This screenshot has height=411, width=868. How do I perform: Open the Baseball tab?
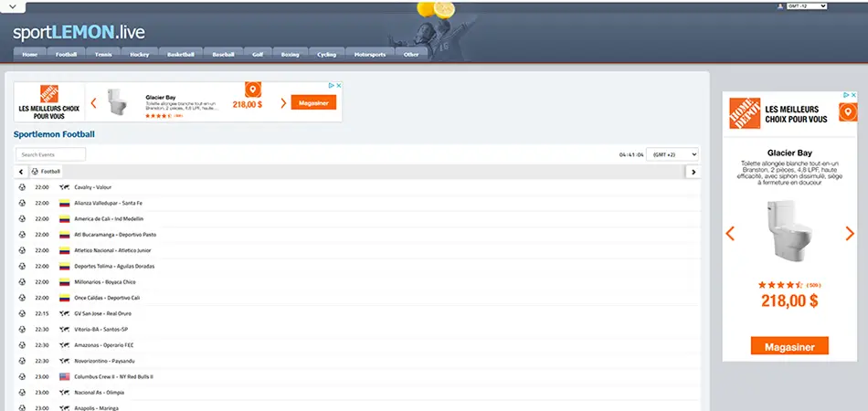(223, 54)
